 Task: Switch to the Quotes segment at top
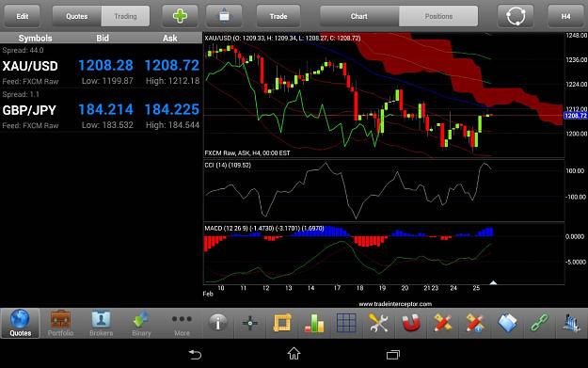[77, 16]
